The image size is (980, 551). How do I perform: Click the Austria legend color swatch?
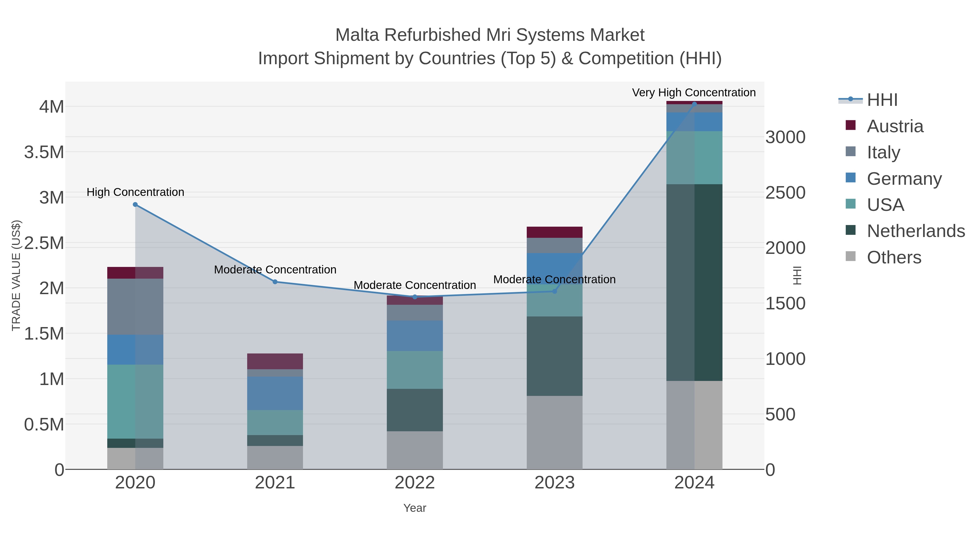tap(850, 125)
